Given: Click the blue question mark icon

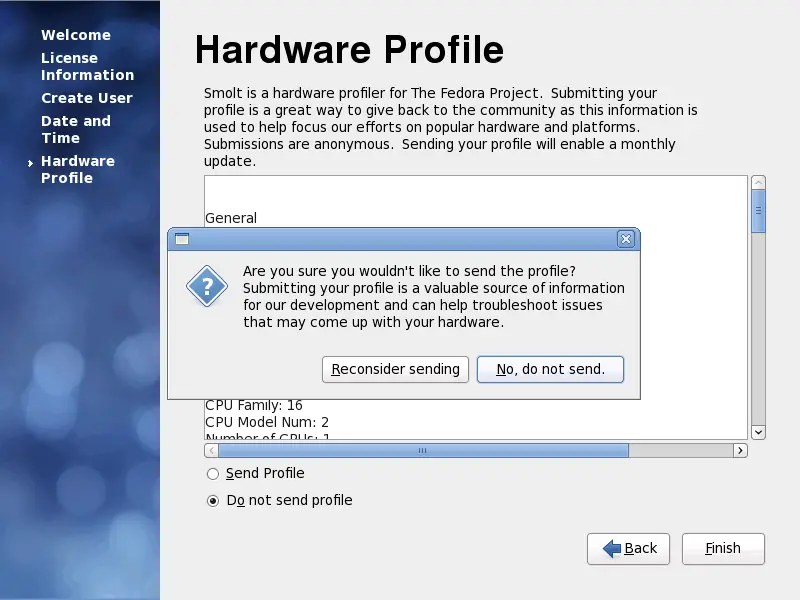Looking at the screenshot, I should (x=207, y=286).
